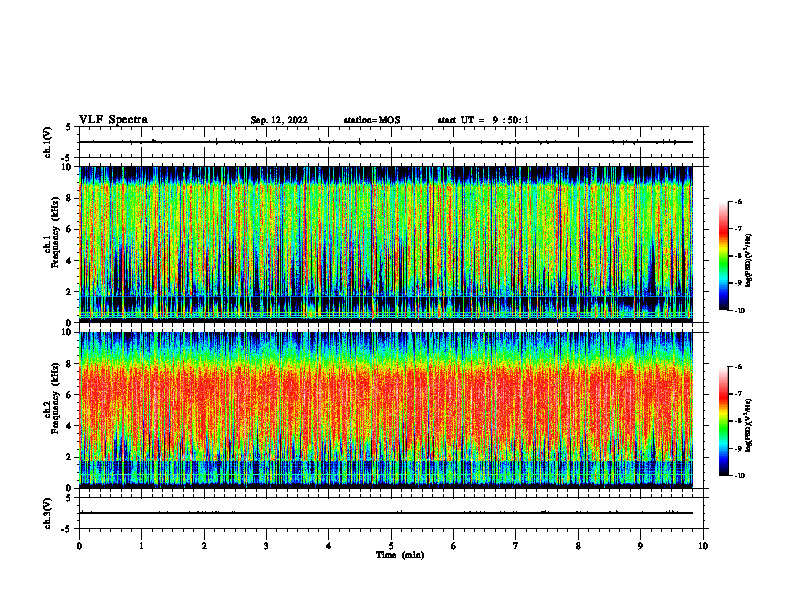Click the ch.1 PSD color scale bar
Image resolution: width=792 pixels, height=612 pixels.
723,256
